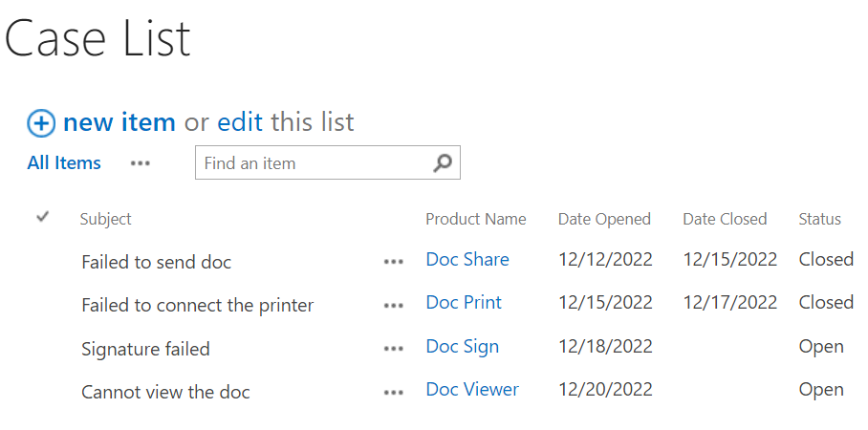Open ellipsis menu for Failed to connect the printer
This screenshot has height=430, width=868.
click(394, 306)
